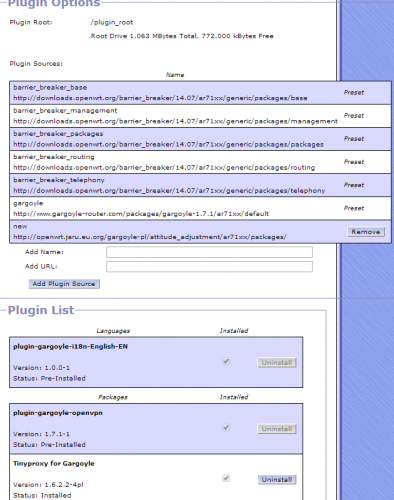Viewport: 394px width, 500px height.
Task: Click the packages/telephony URL text
Action: tap(169, 191)
